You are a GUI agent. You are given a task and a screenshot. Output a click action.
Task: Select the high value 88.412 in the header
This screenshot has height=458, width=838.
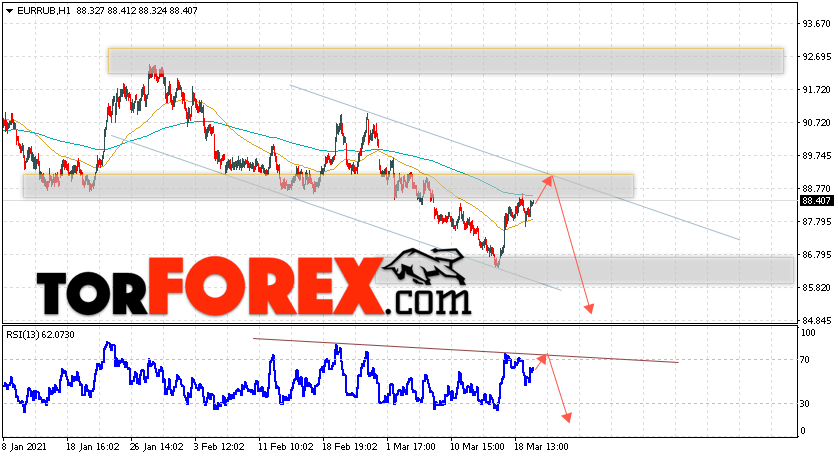click(121, 11)
